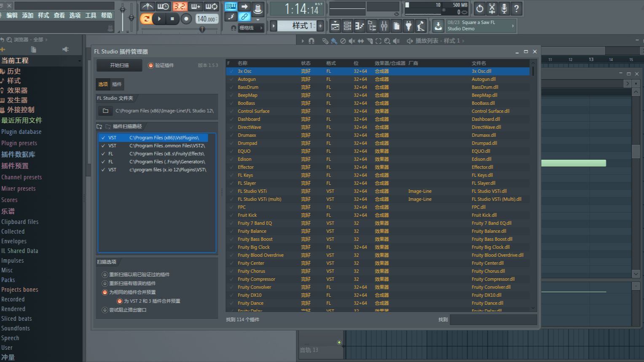Select the playlist delete tool

point(343,41)
